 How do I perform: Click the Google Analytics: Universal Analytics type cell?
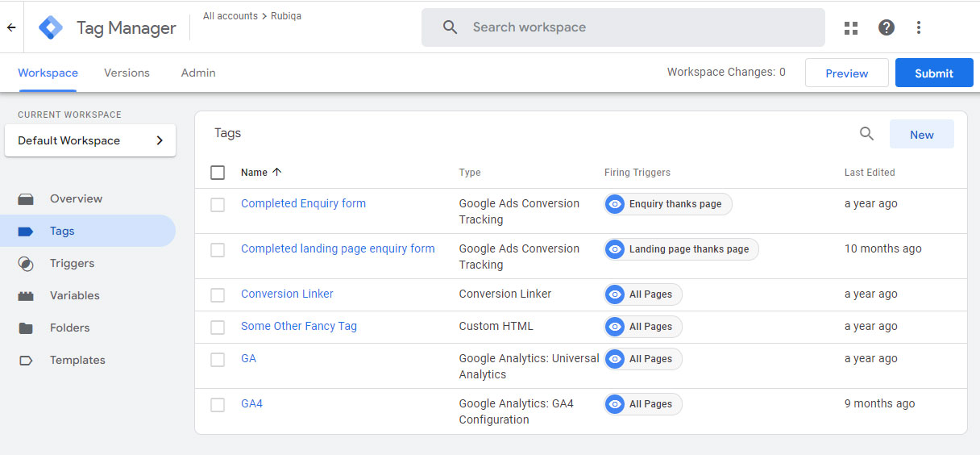coord(529,366)
